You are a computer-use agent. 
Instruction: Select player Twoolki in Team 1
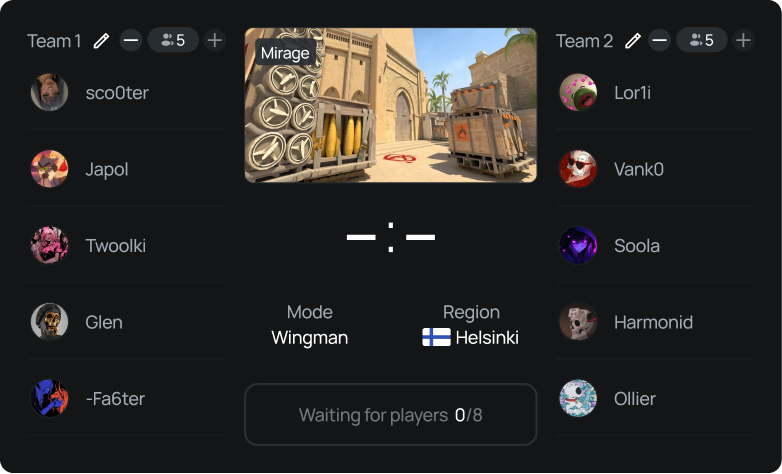pyautogui.click(x=127, y=245)
